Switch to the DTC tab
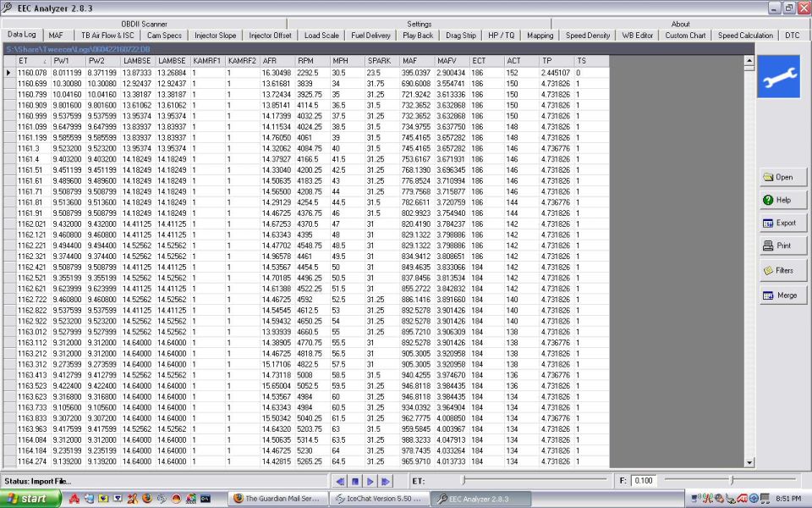This screenshot has width=812, height=508. 793,36
